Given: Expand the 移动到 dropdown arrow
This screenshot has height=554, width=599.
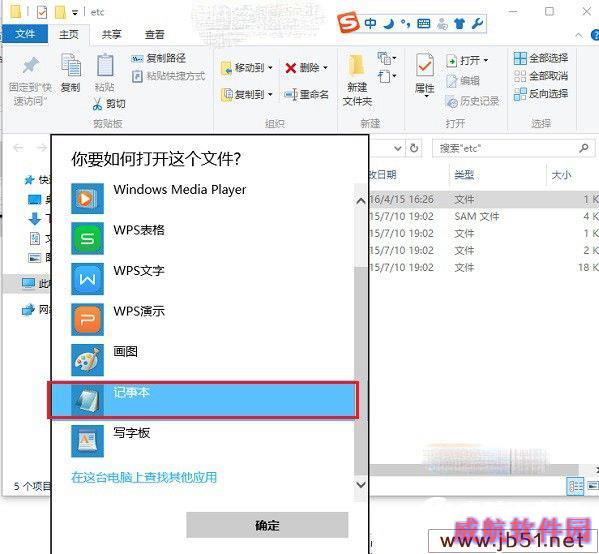Looking at the screenshot, I should coord(270,68).
